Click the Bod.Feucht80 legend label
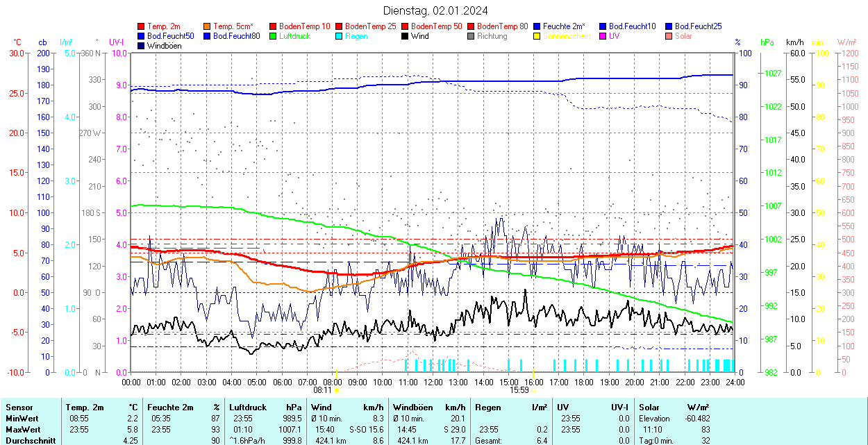 click(236, 36)
